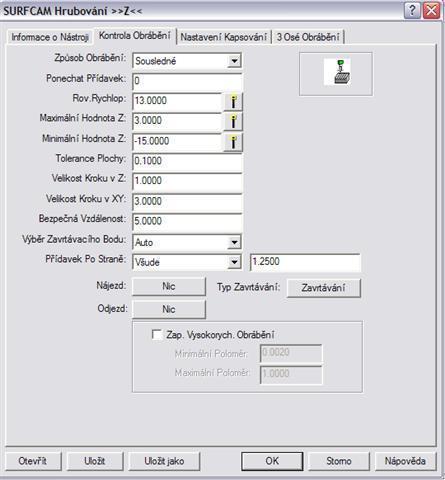The width and height of the screenshot is (445, 480).
Task: Click the Uložit jako button
Action: 164,461
